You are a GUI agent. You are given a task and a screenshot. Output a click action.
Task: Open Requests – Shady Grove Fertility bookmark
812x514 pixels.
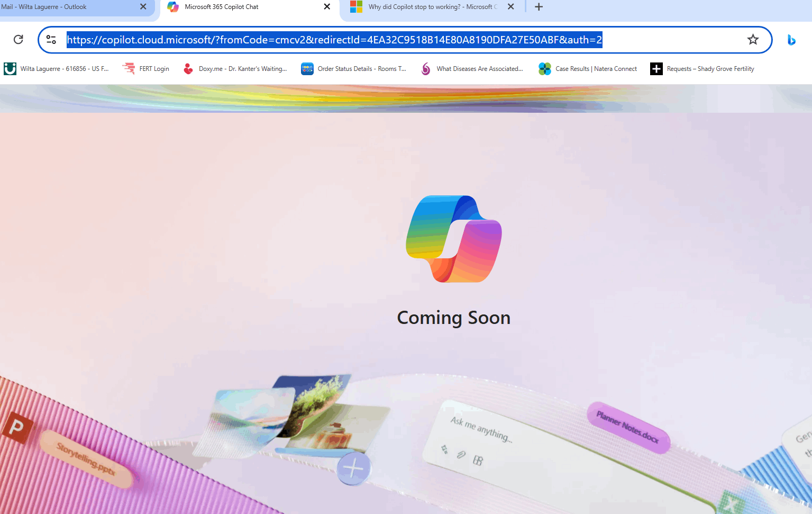coord(702,69)
